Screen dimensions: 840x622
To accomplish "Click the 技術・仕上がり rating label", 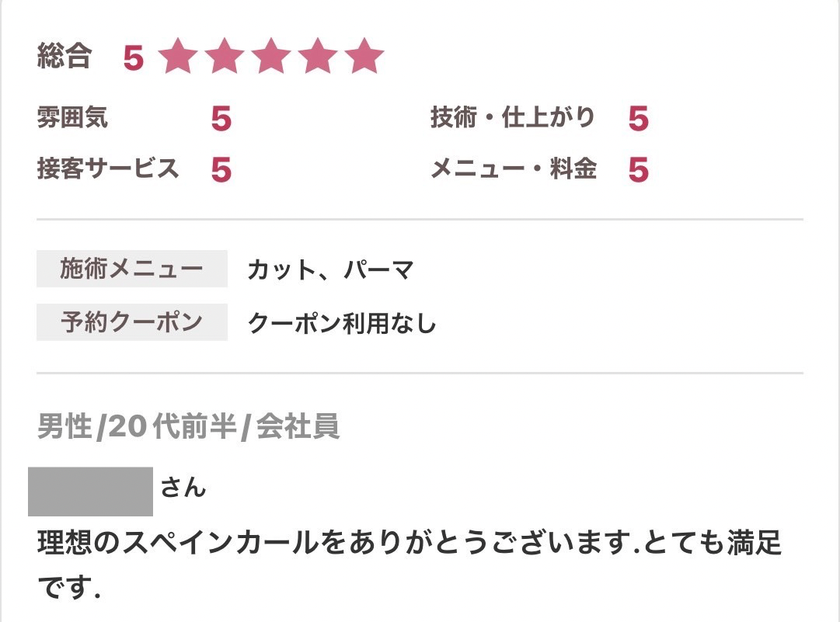I will (x=513, y=117).
